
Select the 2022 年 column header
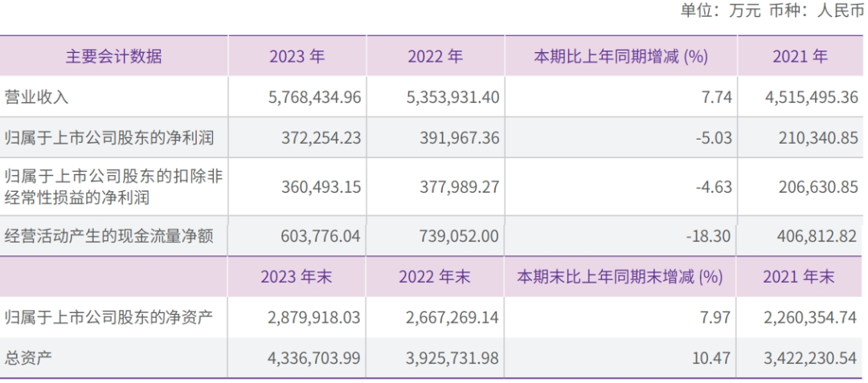[435, 56]
